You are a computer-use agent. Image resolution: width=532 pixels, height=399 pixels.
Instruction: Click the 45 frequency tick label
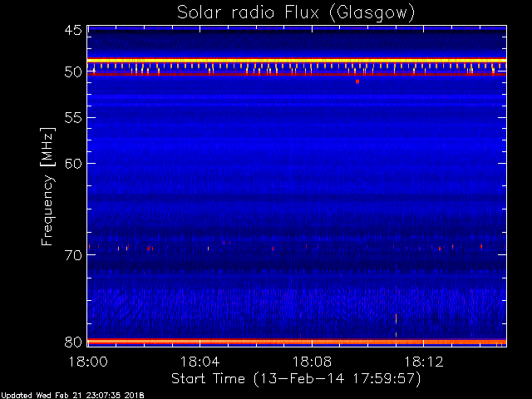tap(73, 30)
